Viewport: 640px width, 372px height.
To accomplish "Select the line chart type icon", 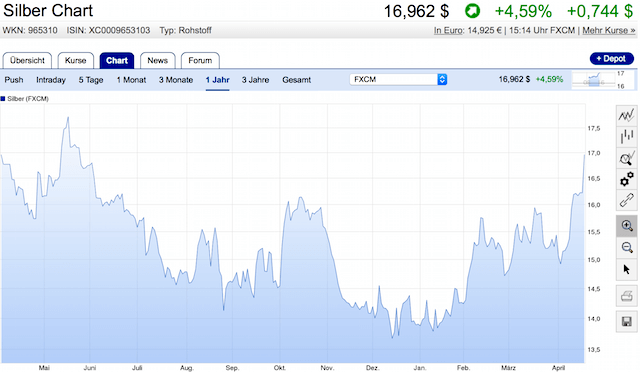I will tap(626, 115).
